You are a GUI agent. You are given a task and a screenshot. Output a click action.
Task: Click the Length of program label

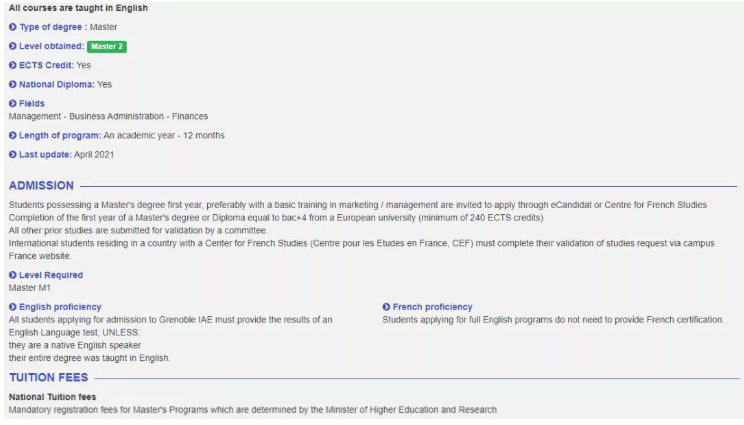60,135
